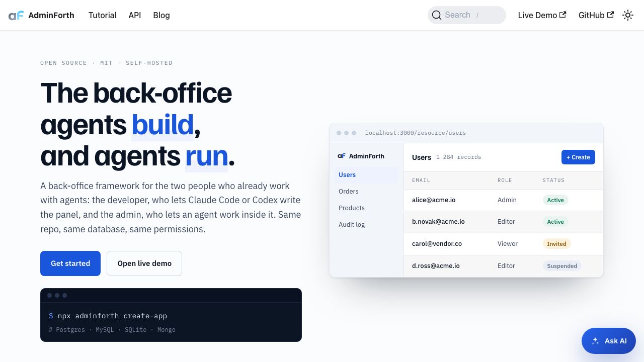Image resolution: width=644 pixels, height=362 pixels.
Task: Select Users in the mock sidebar
Action: [x=366, y=175]
